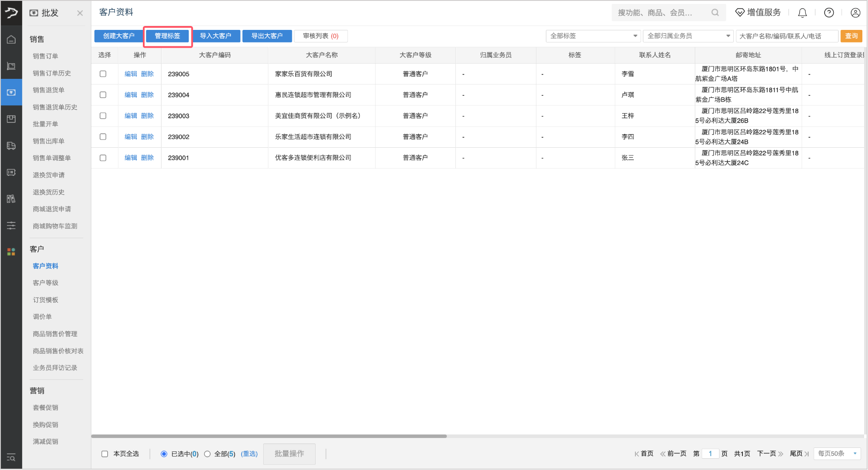Open the Home icon in sidebar

coord(12,39)
